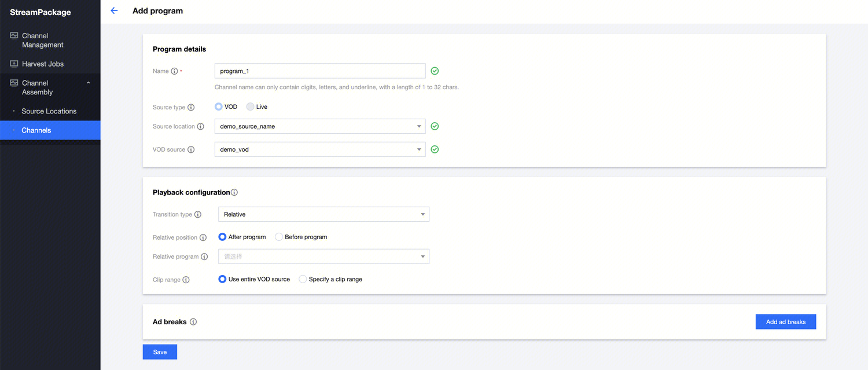868x370 pixels.
Task: Select the Live source type
Action: (x=250, y=107)
